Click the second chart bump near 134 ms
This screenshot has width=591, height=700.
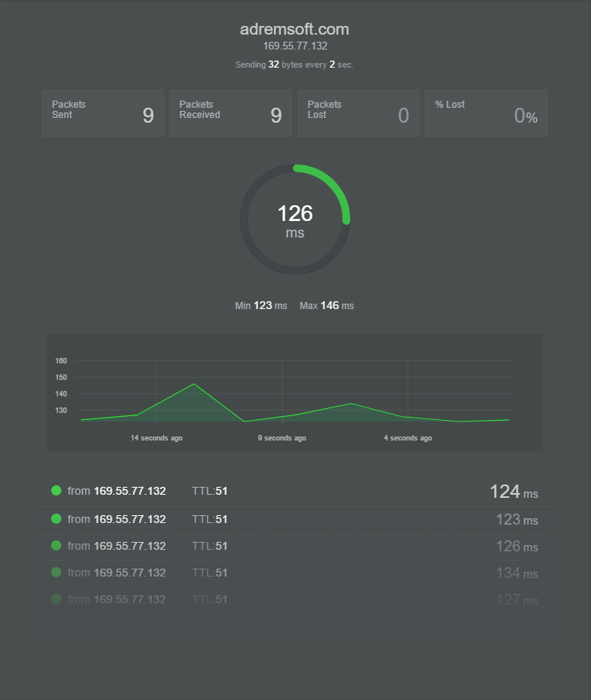coord(351,403)
